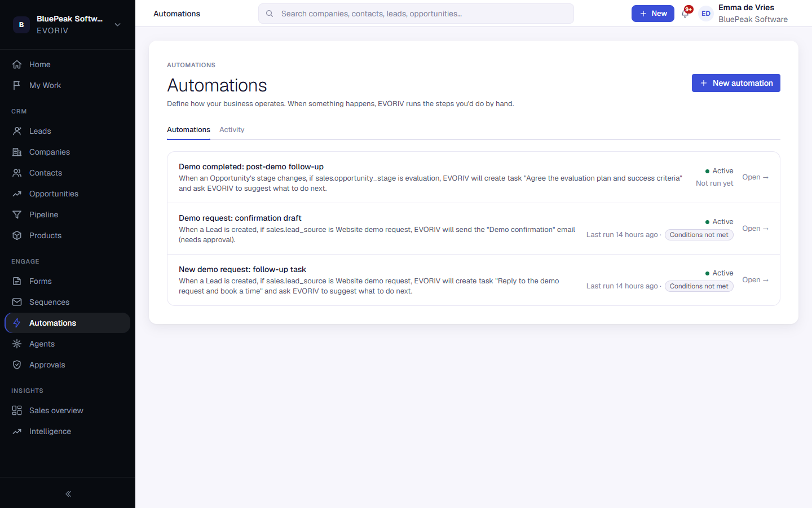This screenshot has height=508, width=812.
Task: Open the Demo request confirmation draft automation
Action: [x=756, y=229]
